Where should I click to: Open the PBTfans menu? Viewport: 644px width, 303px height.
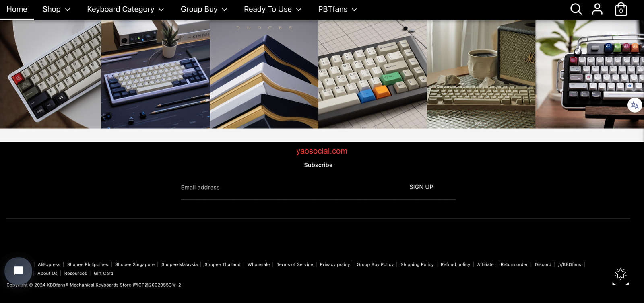[x=337, y=9]
